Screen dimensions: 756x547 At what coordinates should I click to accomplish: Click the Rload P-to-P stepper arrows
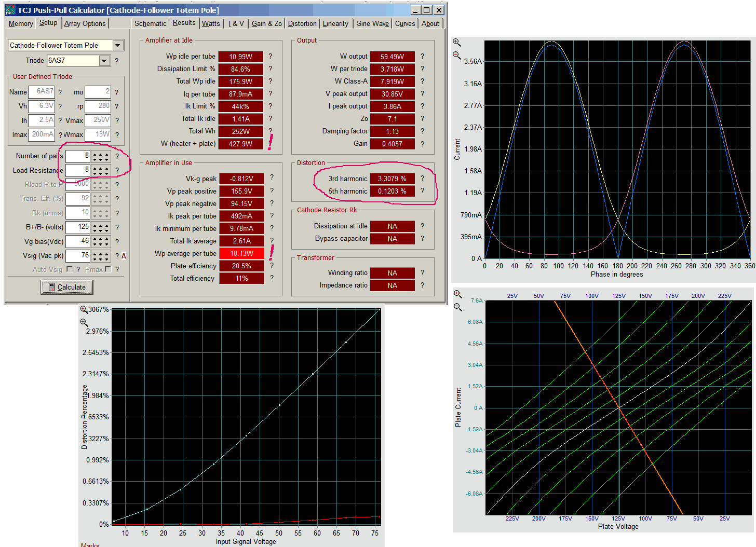[101, 184]
